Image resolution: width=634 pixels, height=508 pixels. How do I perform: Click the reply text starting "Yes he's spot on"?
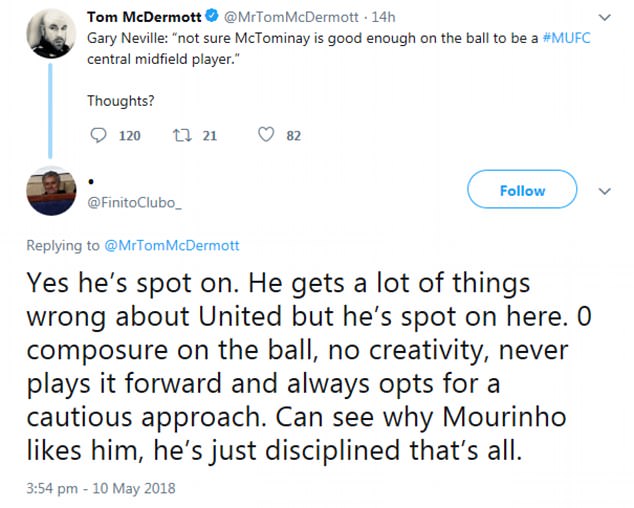pos(300,366)
